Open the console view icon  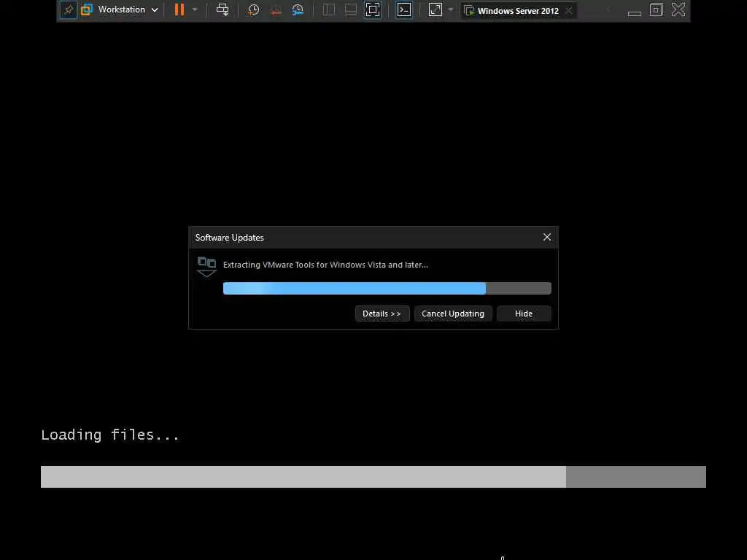pyautogui.click(x=404, y=10)
